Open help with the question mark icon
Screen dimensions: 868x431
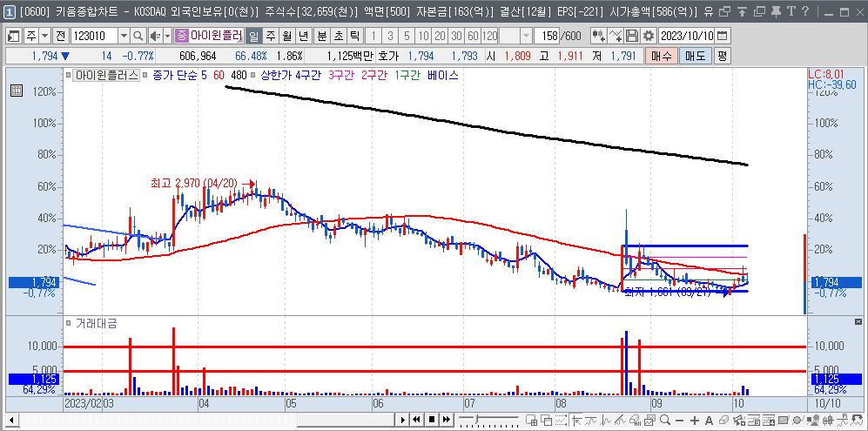(x=805, y=11)
